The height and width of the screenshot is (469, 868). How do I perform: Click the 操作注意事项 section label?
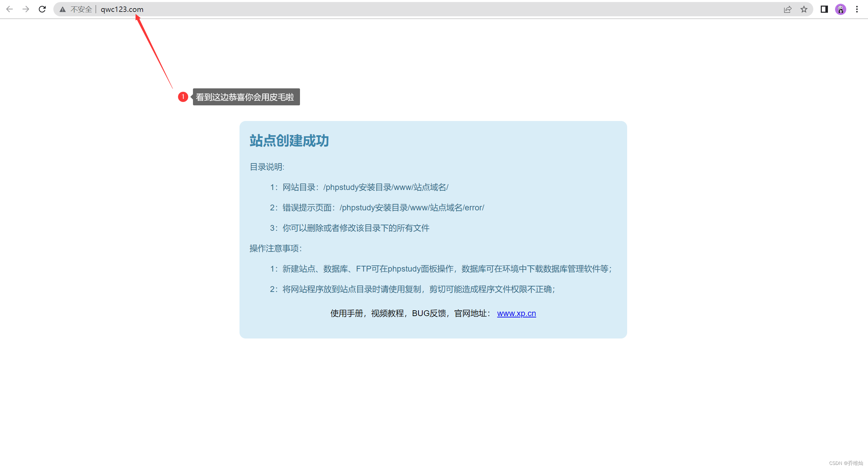(276, 248)
